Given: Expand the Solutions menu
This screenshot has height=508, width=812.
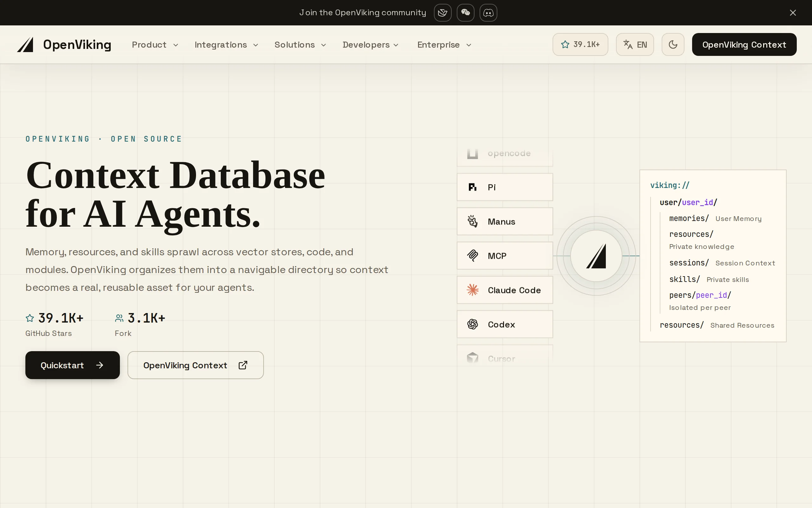Looking at the screenshot, I should [x=300, y=45].
